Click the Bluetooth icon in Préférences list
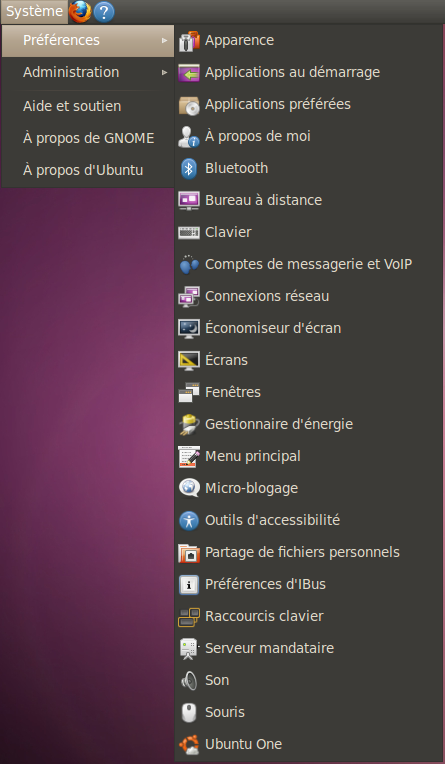The image size is (445, 764). click(189, 169)
